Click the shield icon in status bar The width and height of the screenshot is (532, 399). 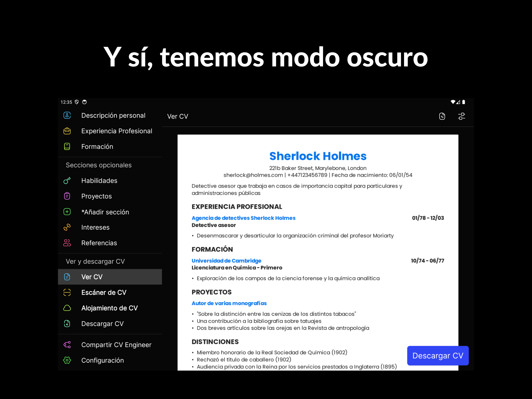coord(77,102)
